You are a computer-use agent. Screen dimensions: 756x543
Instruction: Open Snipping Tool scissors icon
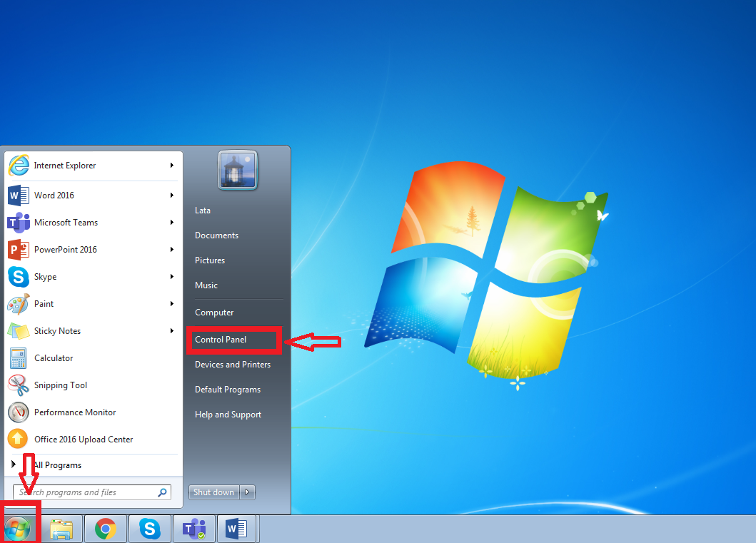(19, 385)
